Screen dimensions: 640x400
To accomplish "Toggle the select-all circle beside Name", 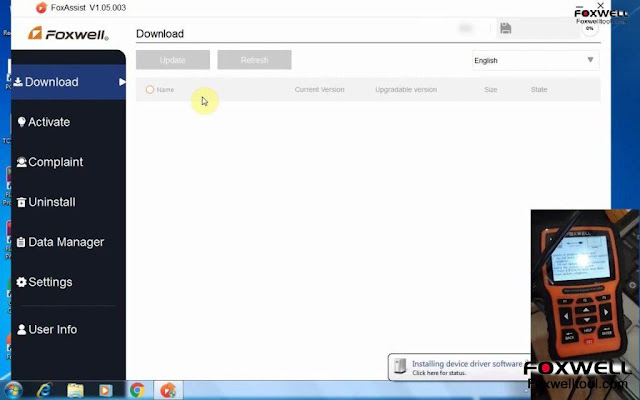I will coord(150,89).
